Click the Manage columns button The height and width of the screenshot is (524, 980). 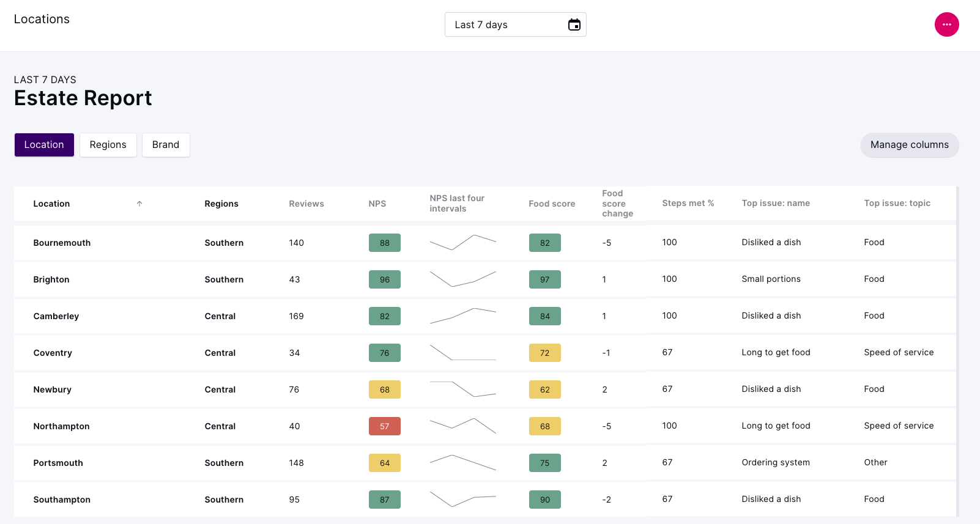coord(909,145)
